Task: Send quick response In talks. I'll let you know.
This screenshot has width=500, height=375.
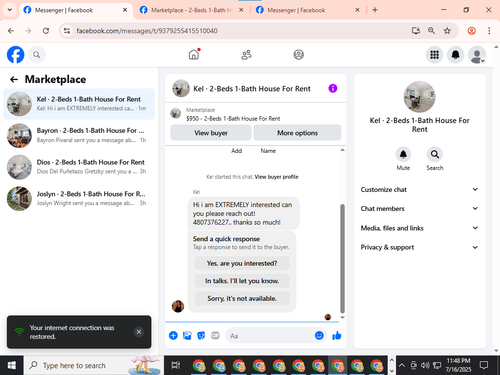Action: [242, 281]
